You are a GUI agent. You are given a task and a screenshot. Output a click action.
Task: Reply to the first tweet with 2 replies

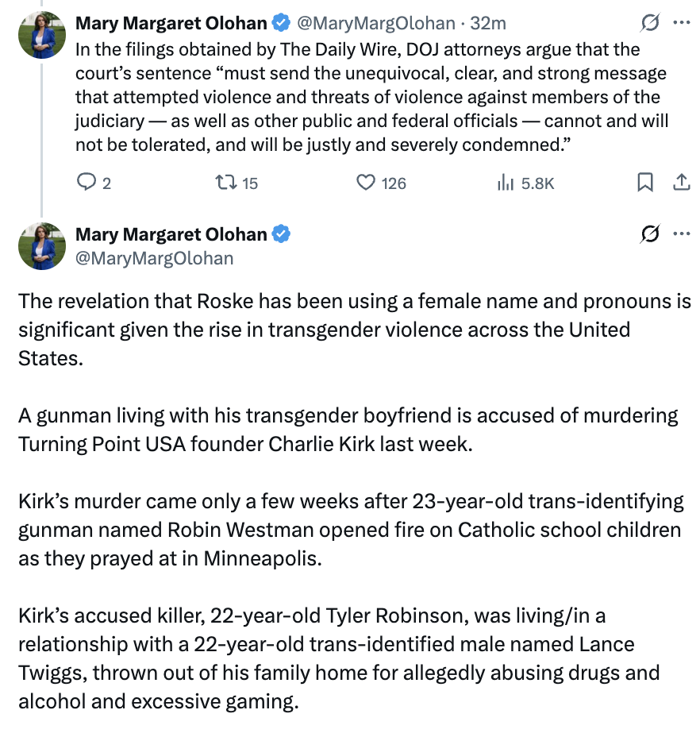point(86,183)
